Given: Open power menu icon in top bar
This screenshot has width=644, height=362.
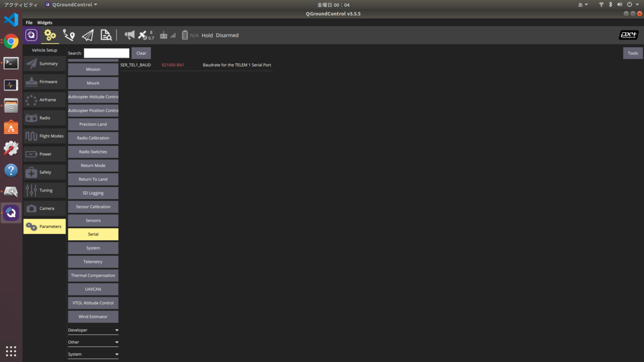Looking at the screenshot, I should coord(632,4).
